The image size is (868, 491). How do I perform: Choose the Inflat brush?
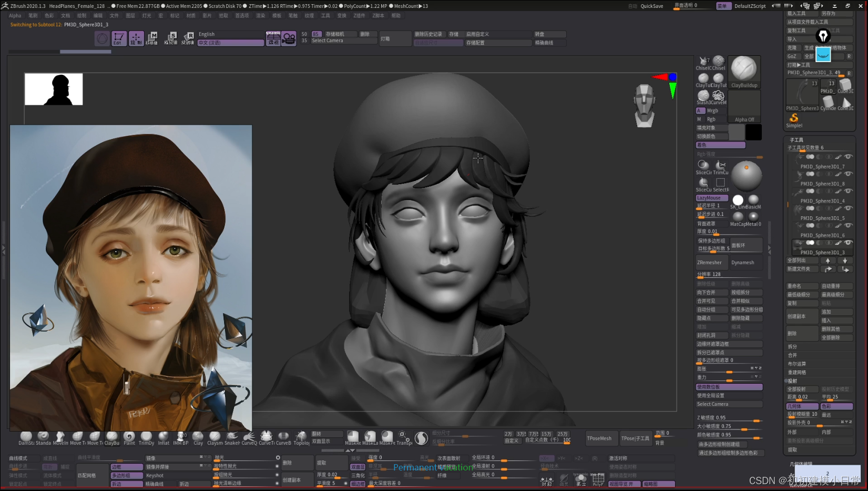164,436
